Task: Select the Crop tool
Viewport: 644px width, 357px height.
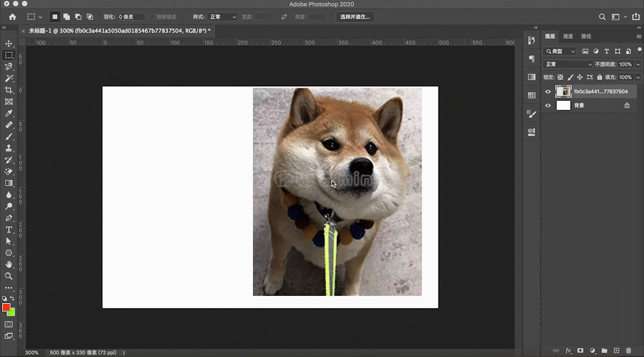Action: pos(8,90)
